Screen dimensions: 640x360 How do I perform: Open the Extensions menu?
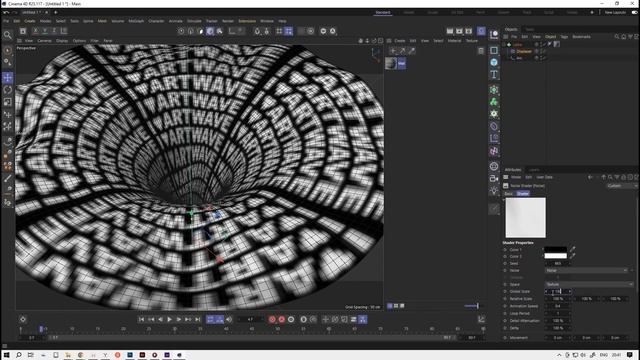click(247, 21)
